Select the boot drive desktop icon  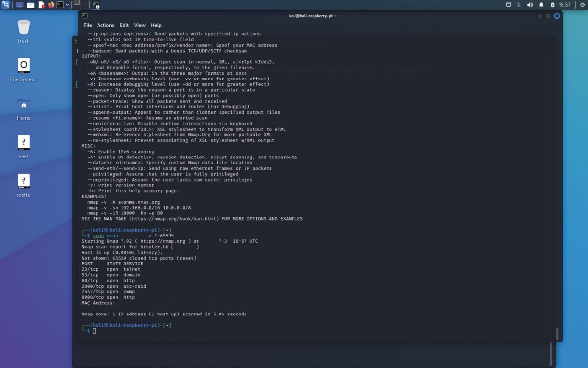[x=24, y=147]
